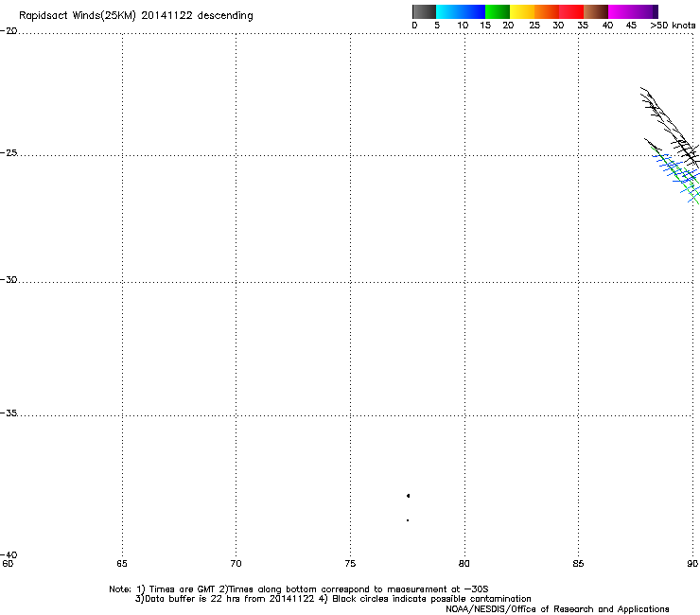Click the '45' label under the color bar
Viewport: 700px width, 615px height.
pyautogui.click(x=631, y=26)
